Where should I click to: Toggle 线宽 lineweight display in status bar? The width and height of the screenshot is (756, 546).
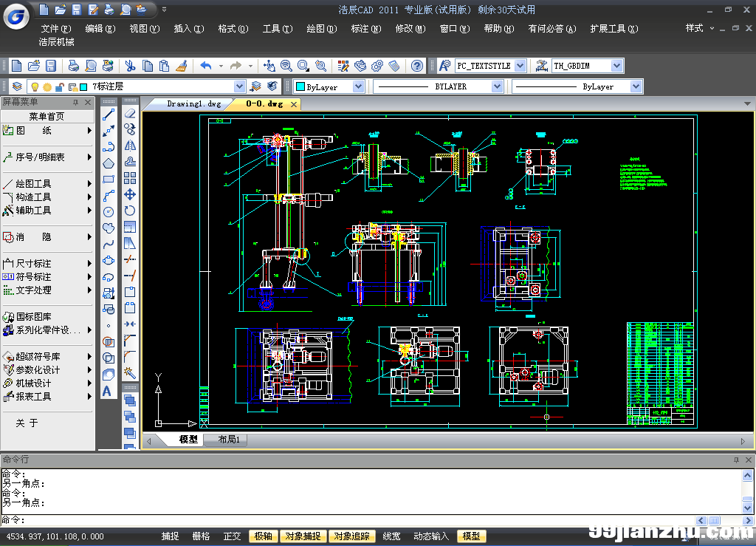click(391, 536)
